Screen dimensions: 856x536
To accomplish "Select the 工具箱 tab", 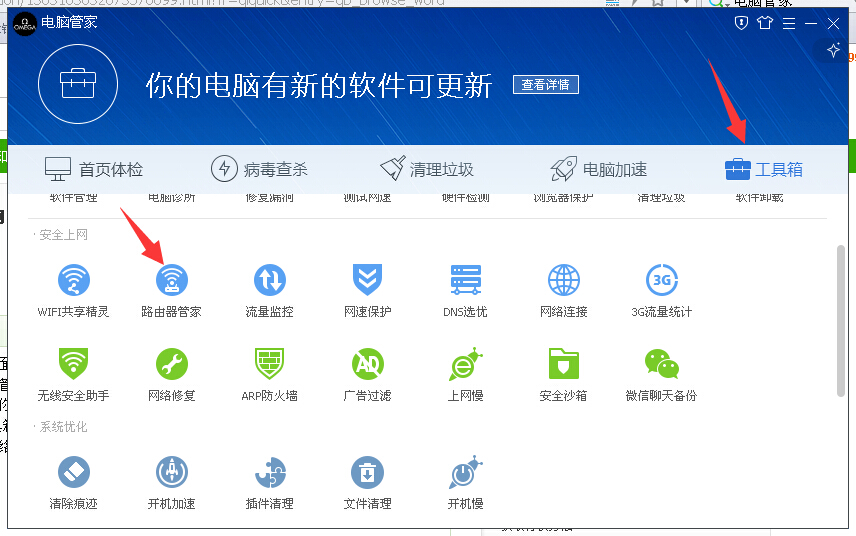I will coord(764,170).
